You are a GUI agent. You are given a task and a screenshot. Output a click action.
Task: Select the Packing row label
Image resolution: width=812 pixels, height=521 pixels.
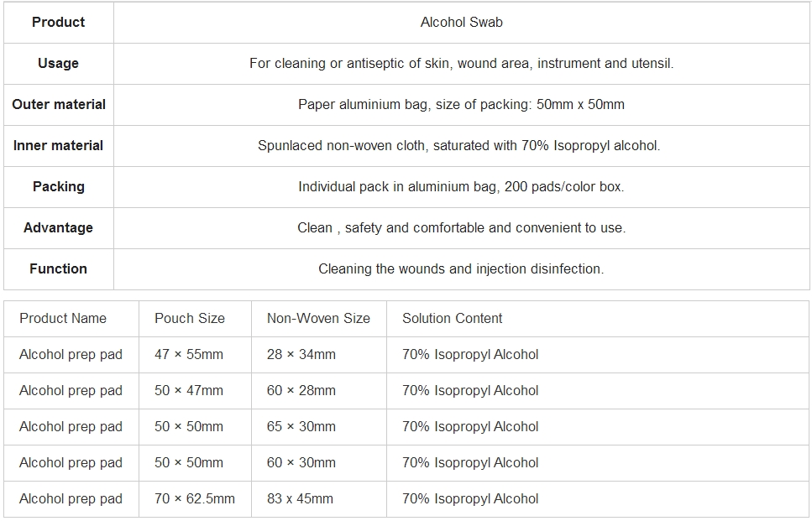click(58, 186)
